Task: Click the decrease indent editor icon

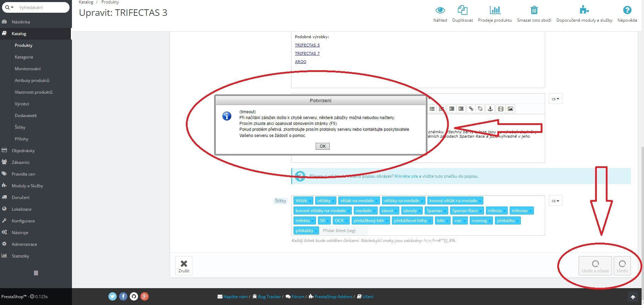Action: pyautogui.click(x=451, y=109)
